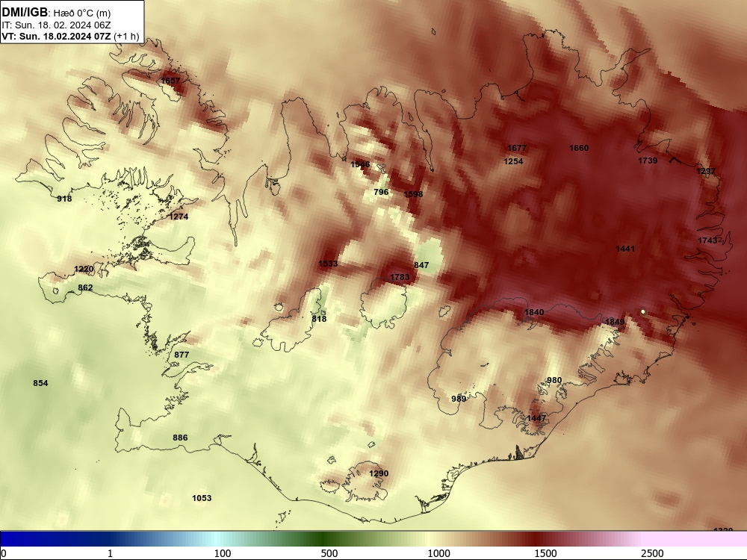Viewport: 747px width, 560px height.
Task: Click the 1849 value
Action: tap(615, 323)
